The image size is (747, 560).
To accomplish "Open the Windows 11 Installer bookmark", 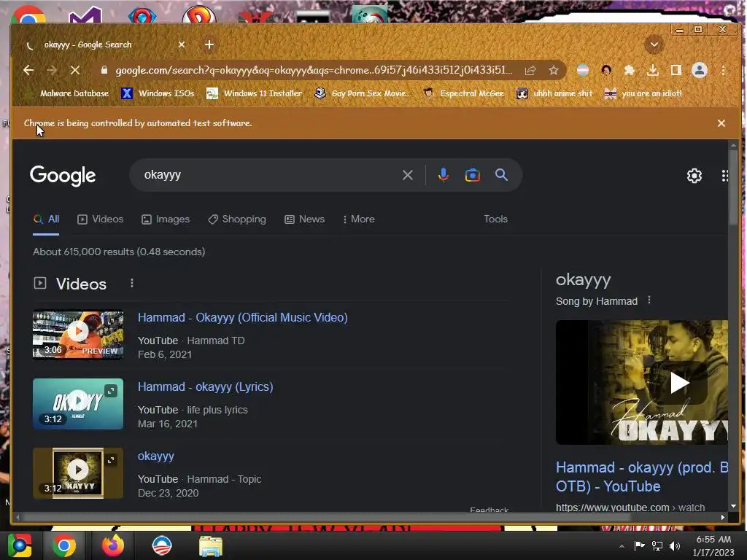I will coord(255,93).
